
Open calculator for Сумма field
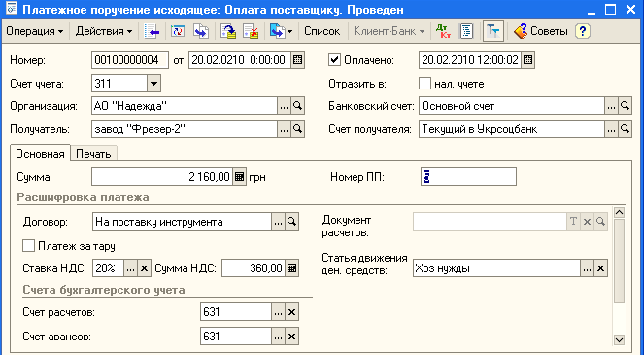[239, 177]
